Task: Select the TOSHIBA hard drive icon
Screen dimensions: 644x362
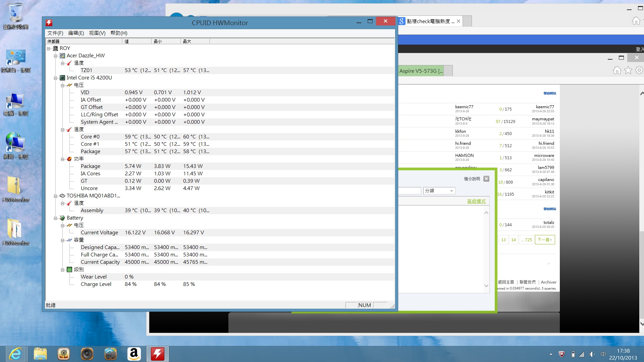Action: [x=62, y=196]
